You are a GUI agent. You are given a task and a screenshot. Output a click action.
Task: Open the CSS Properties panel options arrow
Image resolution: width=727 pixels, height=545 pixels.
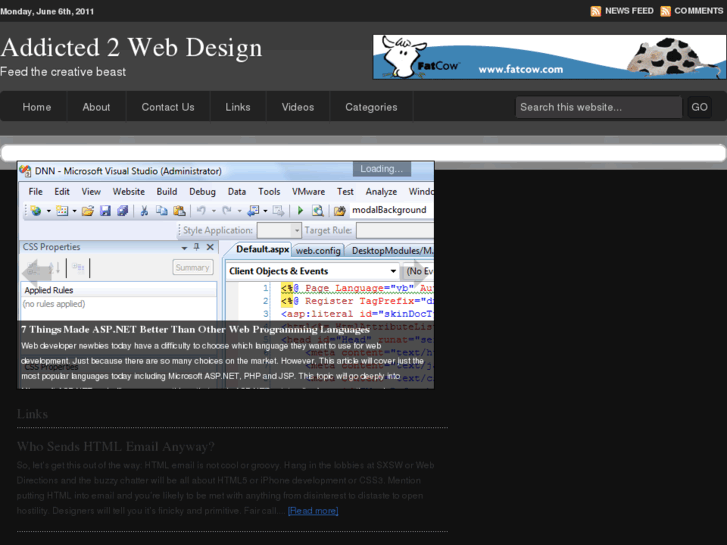183,247
